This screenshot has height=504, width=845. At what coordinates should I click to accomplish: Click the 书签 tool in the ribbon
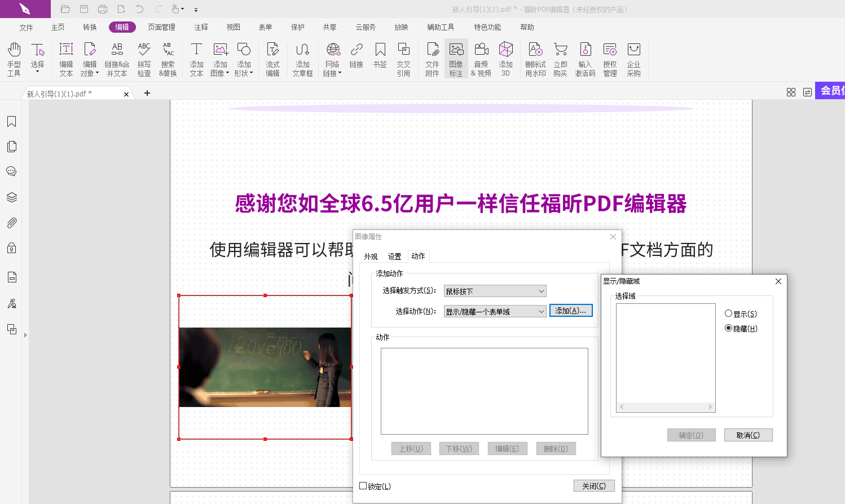click(x=380, y=59)
